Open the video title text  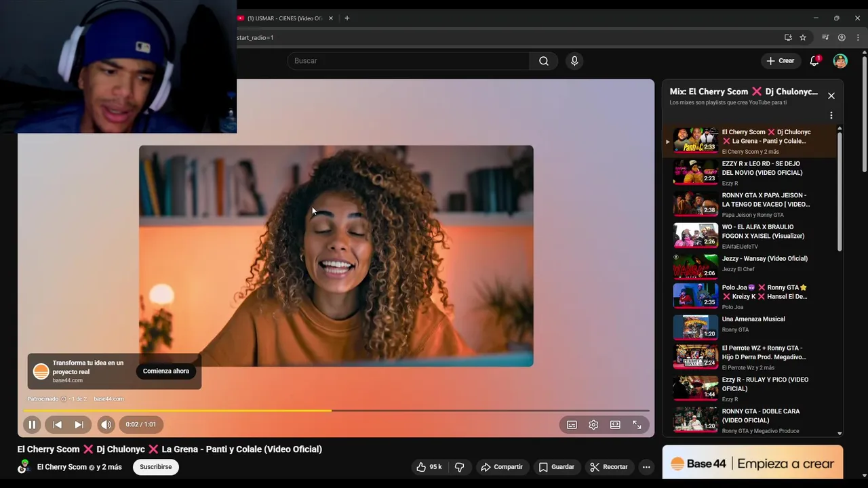pos(170,449)
